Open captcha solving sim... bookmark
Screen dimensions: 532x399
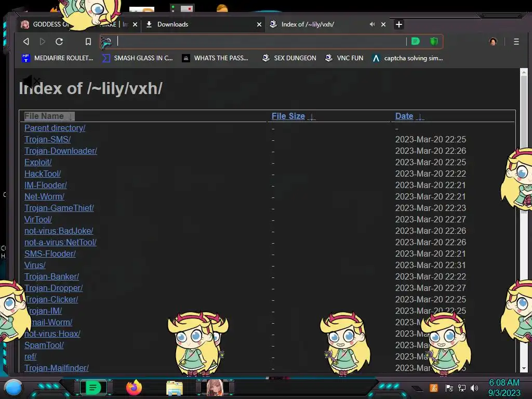[407, 58]
